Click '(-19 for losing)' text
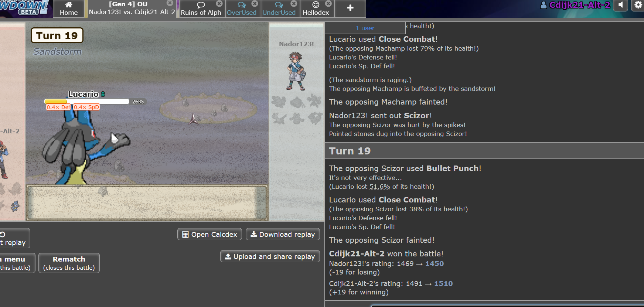 [x=354, y=272]
